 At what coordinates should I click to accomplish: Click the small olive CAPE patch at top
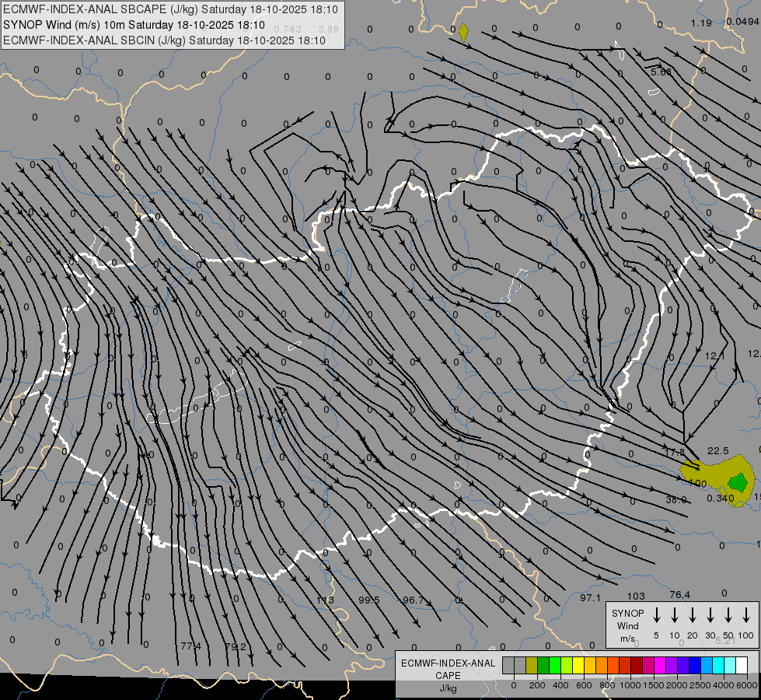point(463,32)
